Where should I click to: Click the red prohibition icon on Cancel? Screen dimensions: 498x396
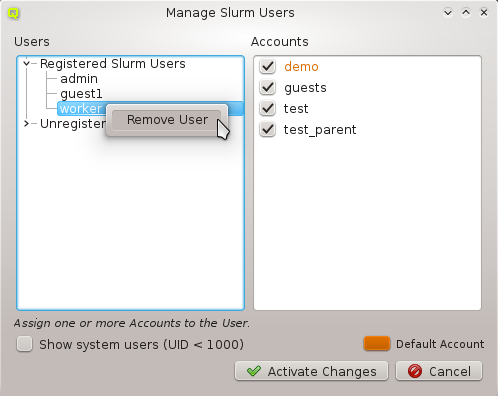tap(415, 371)
